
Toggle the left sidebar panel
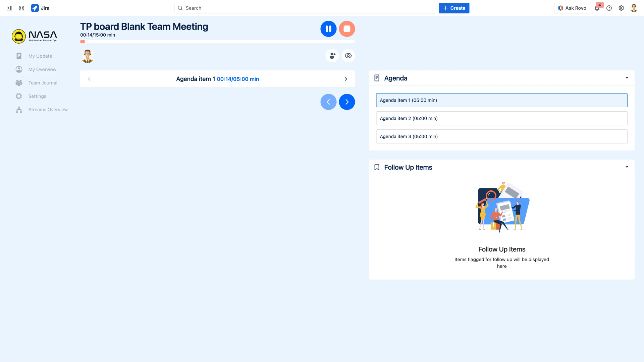point(9,8)
